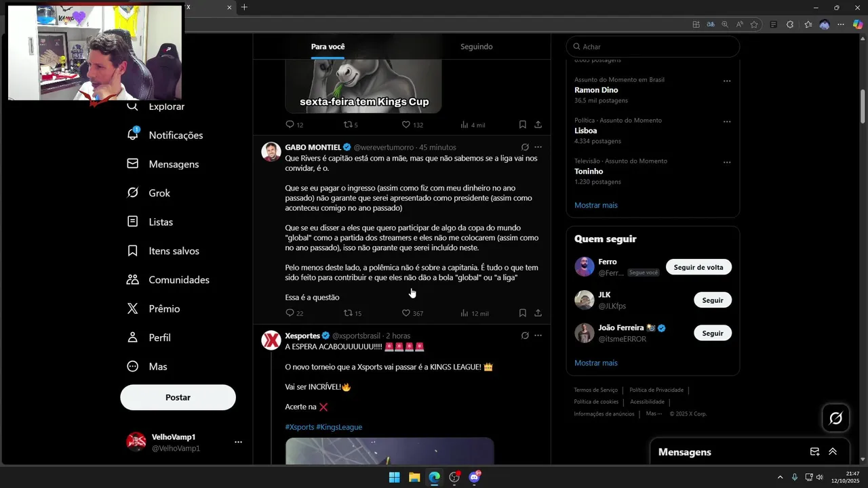The image size is (868, 488).
Task: Open the Termos de Serviço link
Action: [x=595, y=390]
